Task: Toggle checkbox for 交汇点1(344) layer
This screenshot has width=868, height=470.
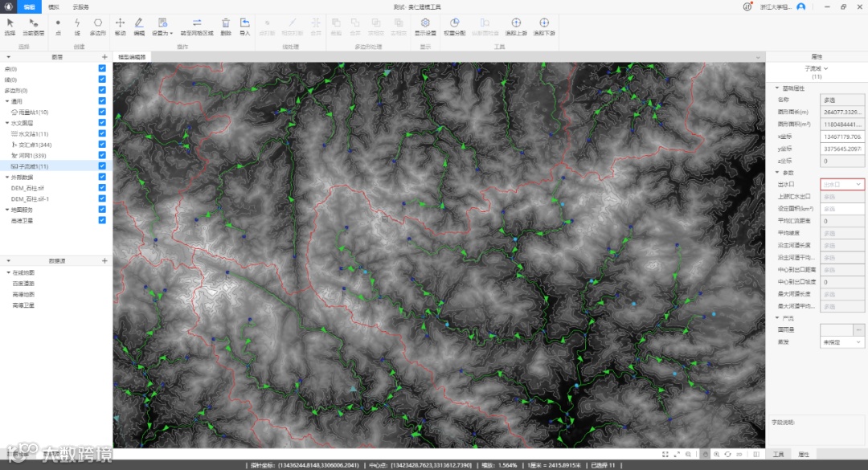Action: click(x=102, y=144)
